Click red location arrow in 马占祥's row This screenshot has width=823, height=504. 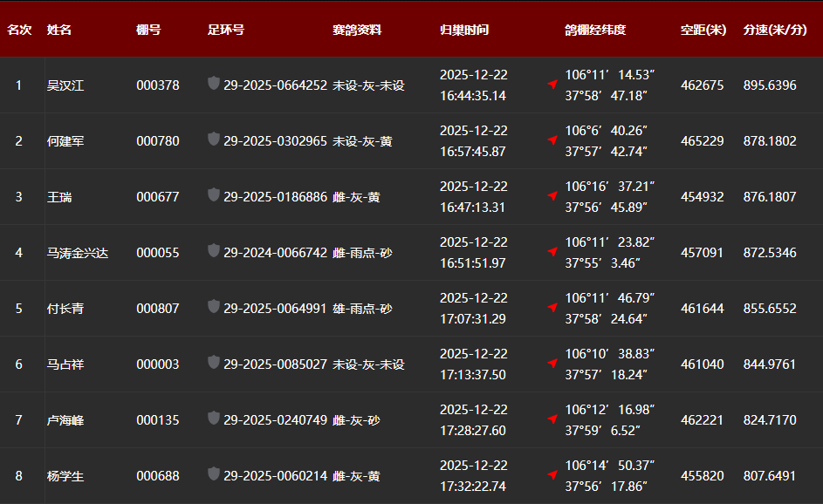pos(552,363)
